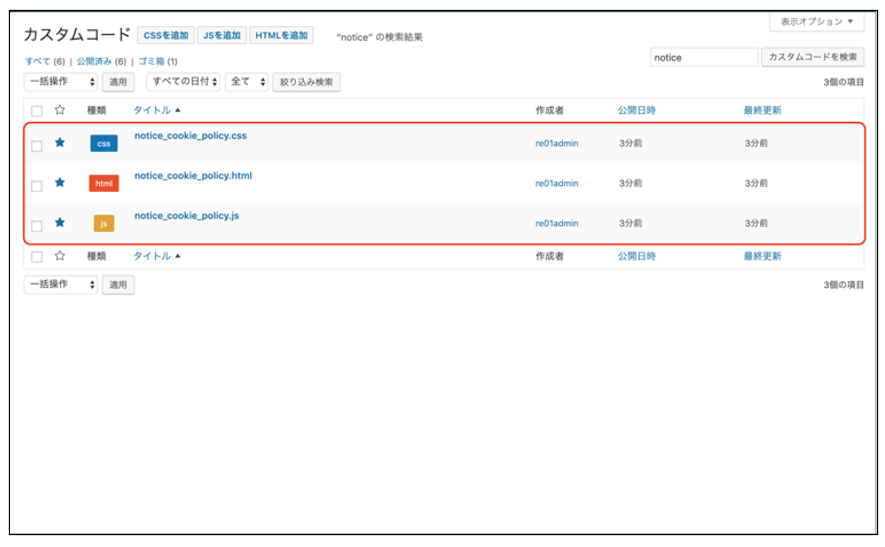Sort by 公開日時 in footer row
The image size is (885, 547).
point(637,256)
